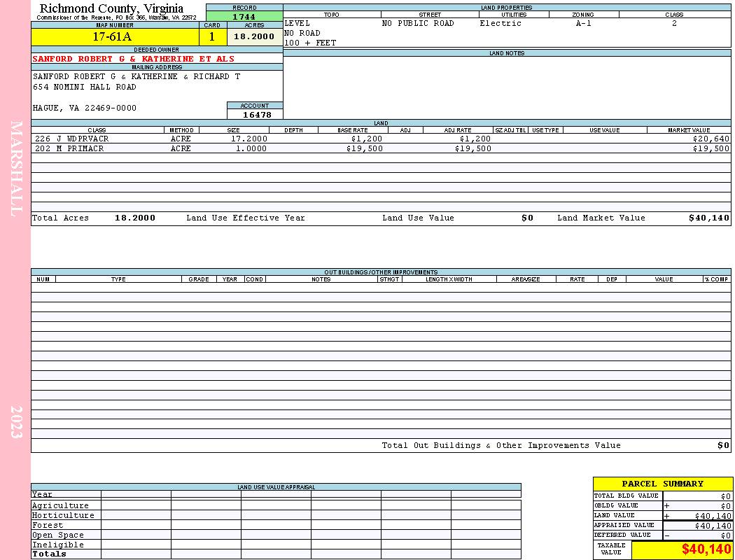
Task: Click the Horticulture row label
Action: (x=63, y=515)
